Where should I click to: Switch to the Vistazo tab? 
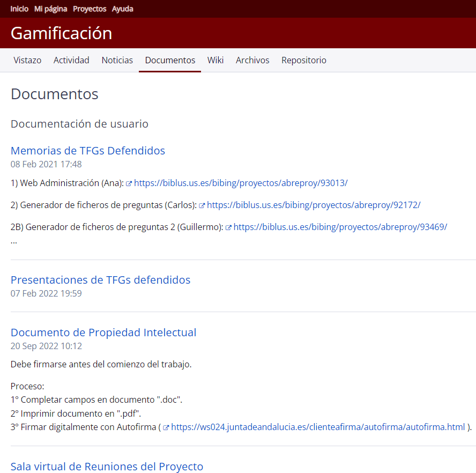pos(27,60)
